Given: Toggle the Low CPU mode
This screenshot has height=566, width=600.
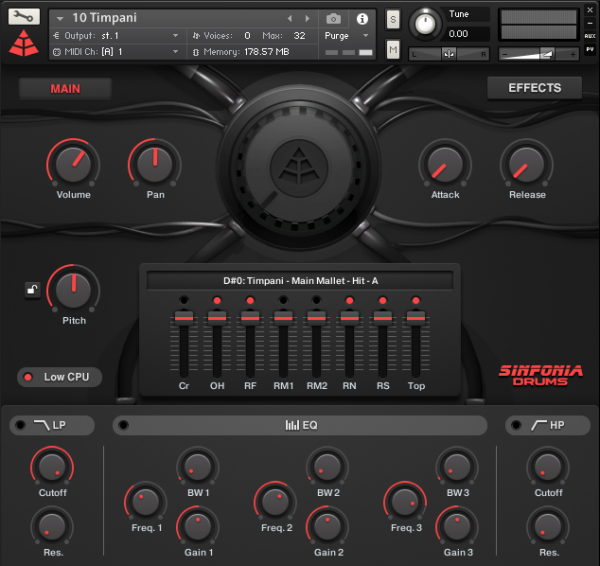Looking at the screenshot, I should (58, 377).
